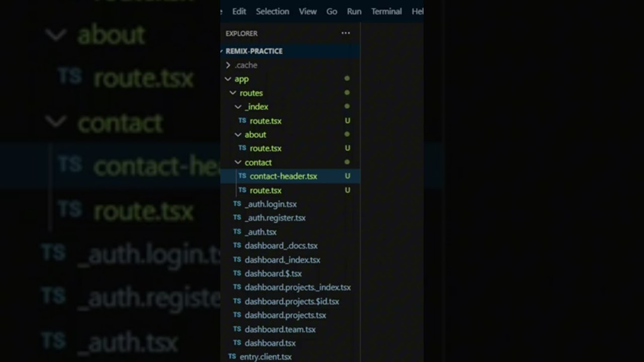Collapse the _index folder chevron
Image resolution: width=644 pixels, height=362 pixels.
click(238, 107)
